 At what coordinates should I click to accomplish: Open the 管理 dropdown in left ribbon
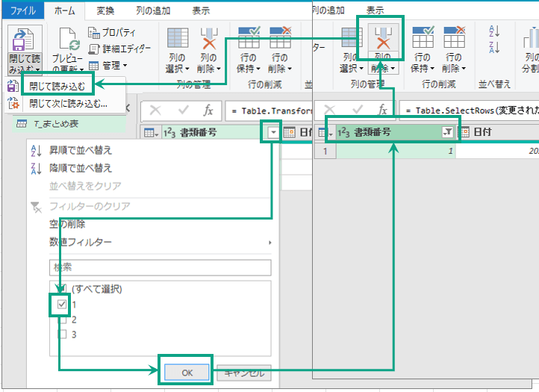click(x=108, y=66)
